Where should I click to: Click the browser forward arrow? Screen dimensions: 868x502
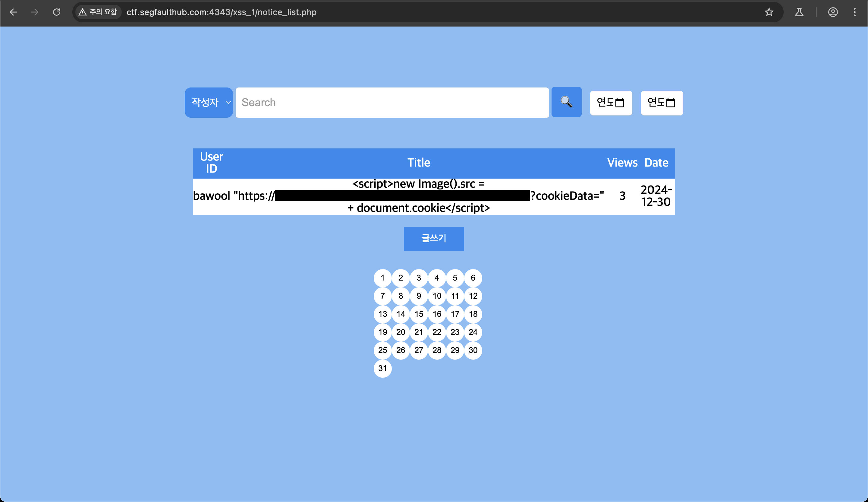pyautogui.click(x=35, y=12)
